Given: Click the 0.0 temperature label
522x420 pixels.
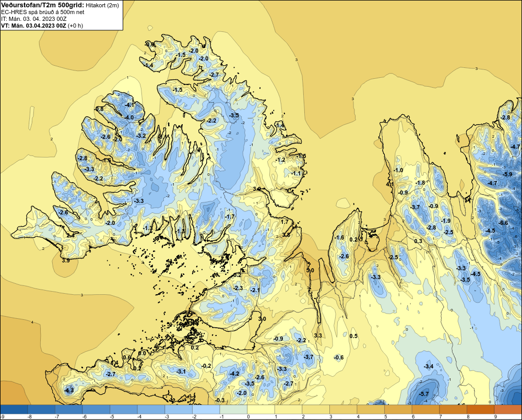Looking at the screenshot, I should [142, 353].
